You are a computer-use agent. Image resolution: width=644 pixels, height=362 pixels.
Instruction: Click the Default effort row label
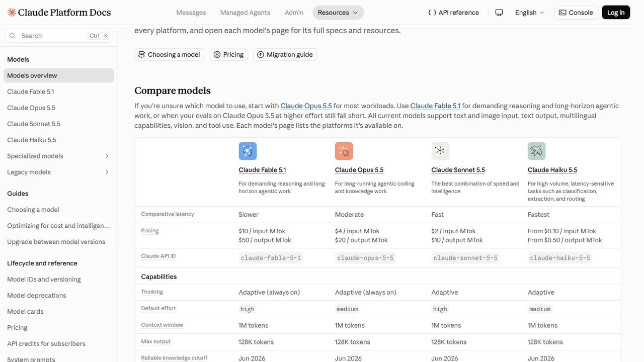point(158,308)
